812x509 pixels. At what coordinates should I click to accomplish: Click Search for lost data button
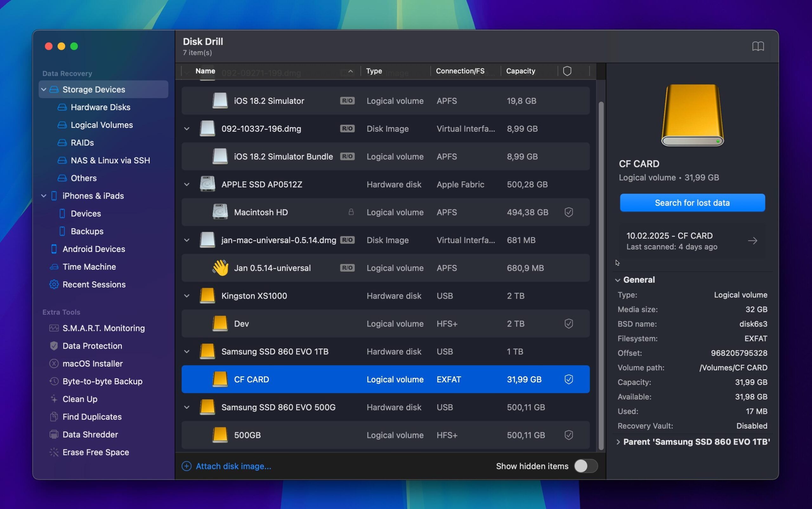click(x=692, y=203)
